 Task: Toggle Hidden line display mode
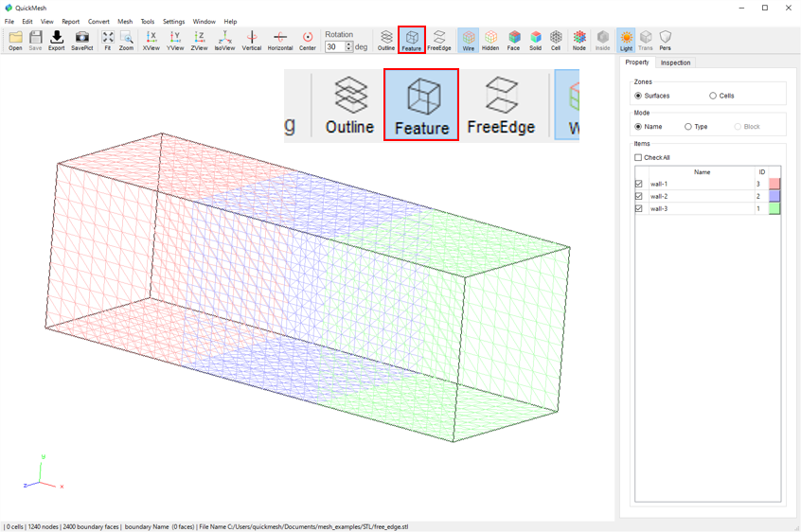coord(490,41)
